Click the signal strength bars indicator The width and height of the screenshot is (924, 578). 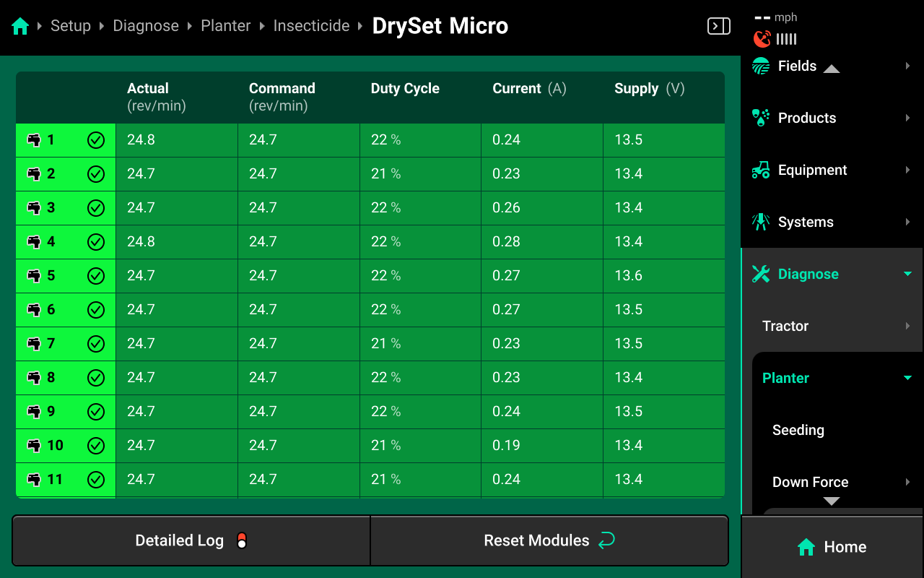coord(787,39)
